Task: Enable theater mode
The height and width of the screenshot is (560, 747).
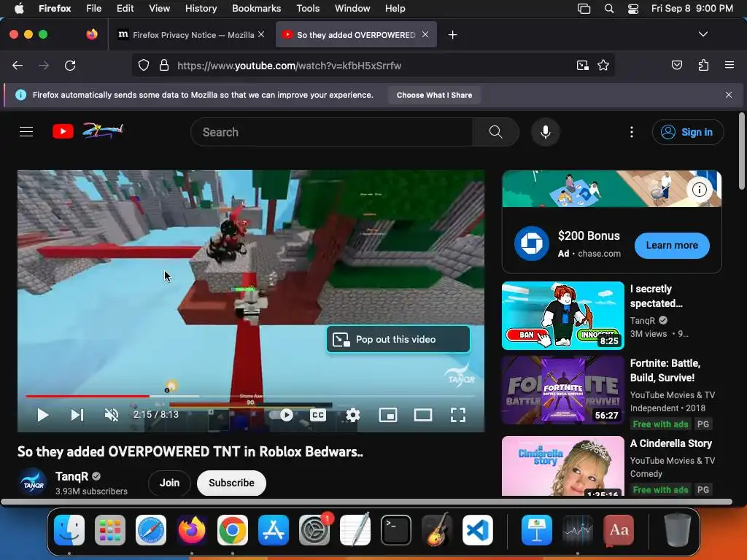Action: pyautogui.click(x=423, y=415)
